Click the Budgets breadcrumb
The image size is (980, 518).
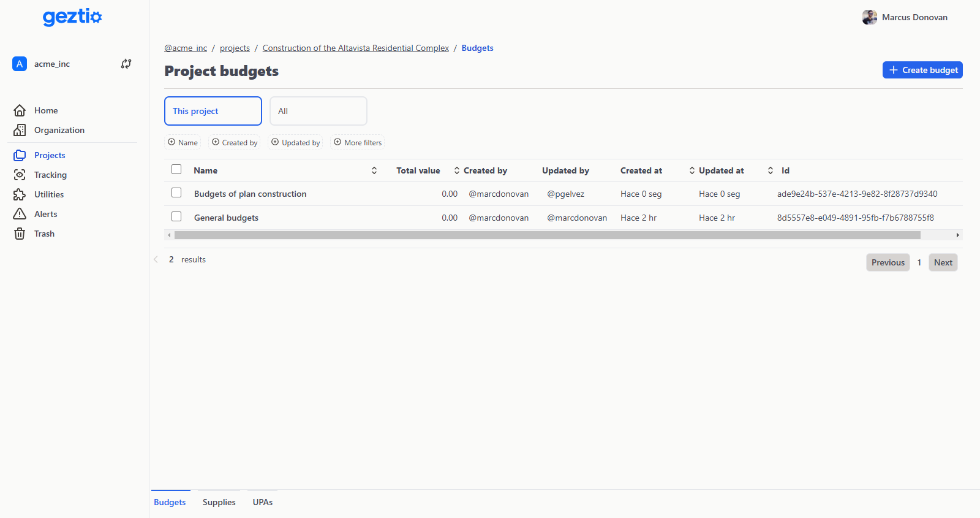[478, 48]
